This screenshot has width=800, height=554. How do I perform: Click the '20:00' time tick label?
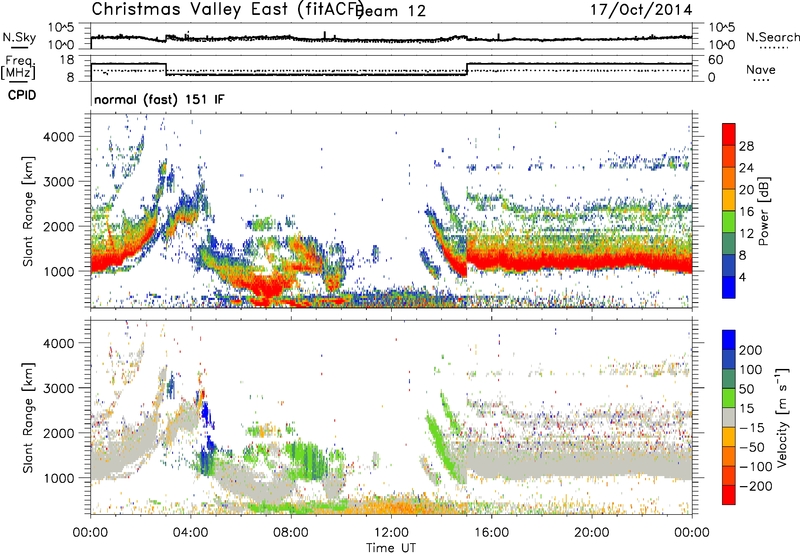click(592, 533)
